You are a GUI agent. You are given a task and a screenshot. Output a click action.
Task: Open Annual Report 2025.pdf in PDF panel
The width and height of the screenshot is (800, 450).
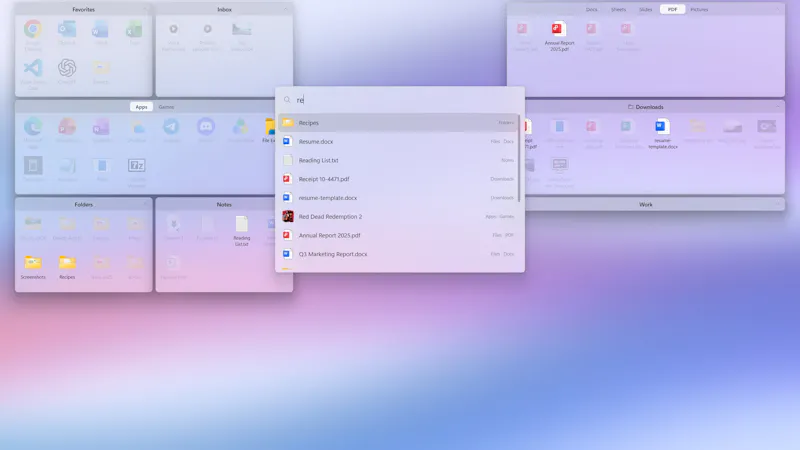559,37
